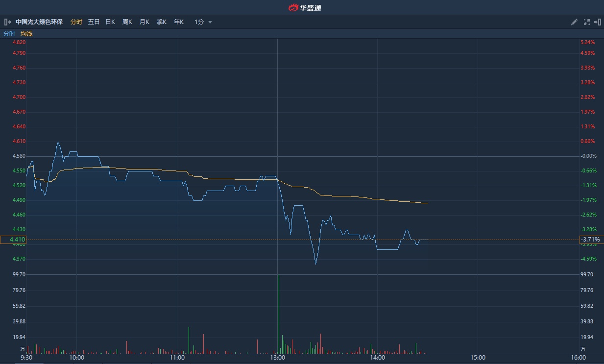
Task: Click the tallest volume bar at 13:00
Action: click(x=279, y=314)
